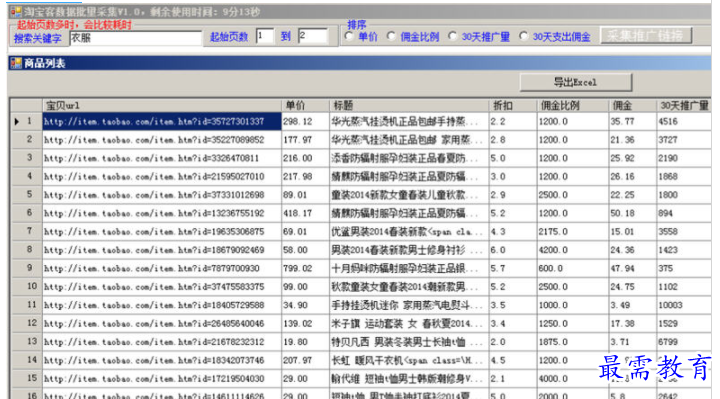Click 30-day promotion cell 10003
The image size is (720, 399).
[x=684, y=305]
